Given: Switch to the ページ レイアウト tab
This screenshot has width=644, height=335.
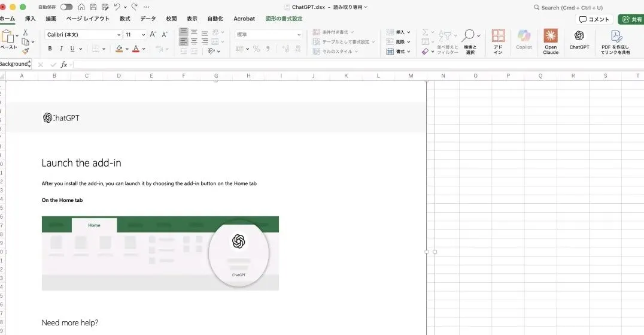Looking at the screenshot, I should 88,19.
